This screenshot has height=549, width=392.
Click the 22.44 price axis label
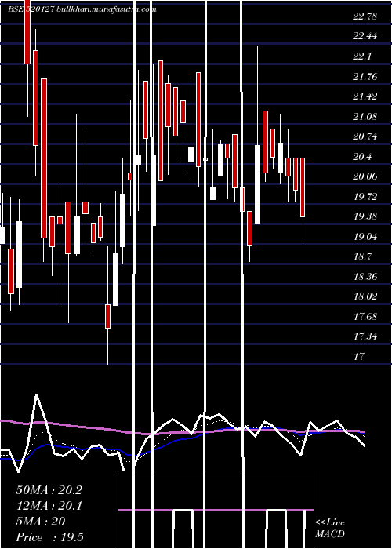[365, 36]
